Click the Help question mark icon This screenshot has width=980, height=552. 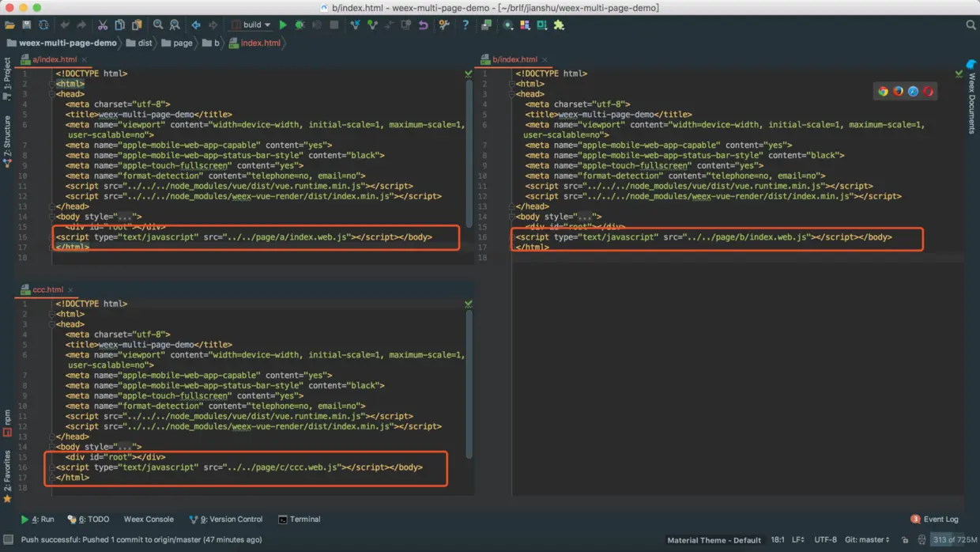(465, 25)
